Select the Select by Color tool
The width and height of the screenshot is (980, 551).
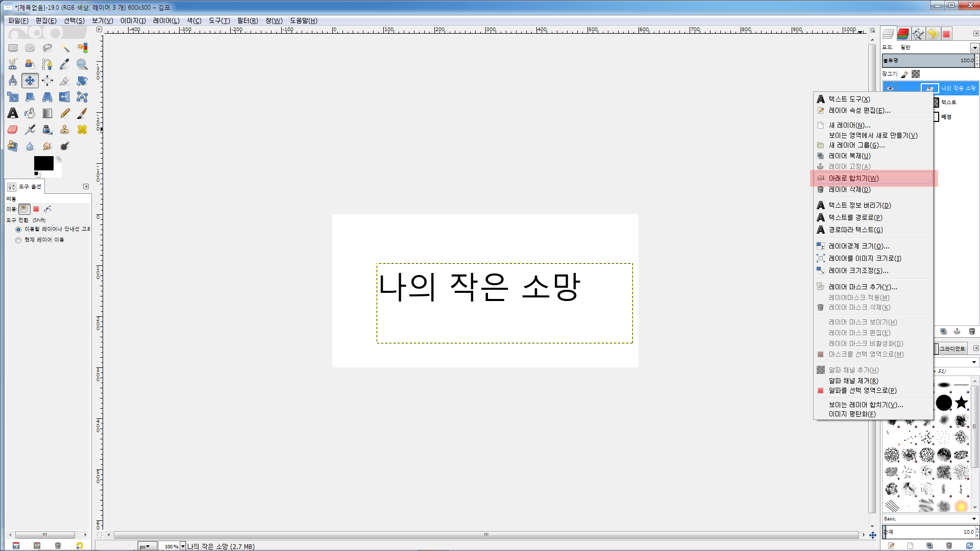point(82,48)
